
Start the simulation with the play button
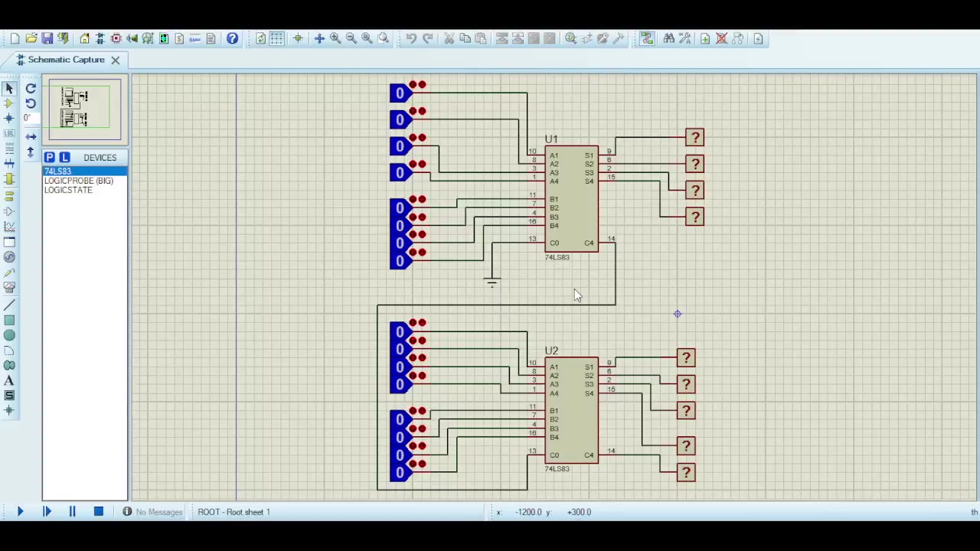point(20,511)
